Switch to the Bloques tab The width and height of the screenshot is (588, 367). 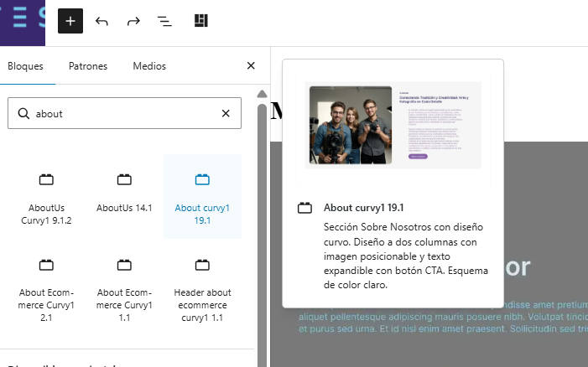point(25,66)
